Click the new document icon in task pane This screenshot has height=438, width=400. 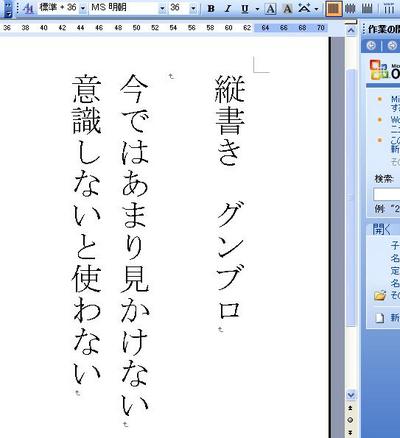tap(380, 318)
